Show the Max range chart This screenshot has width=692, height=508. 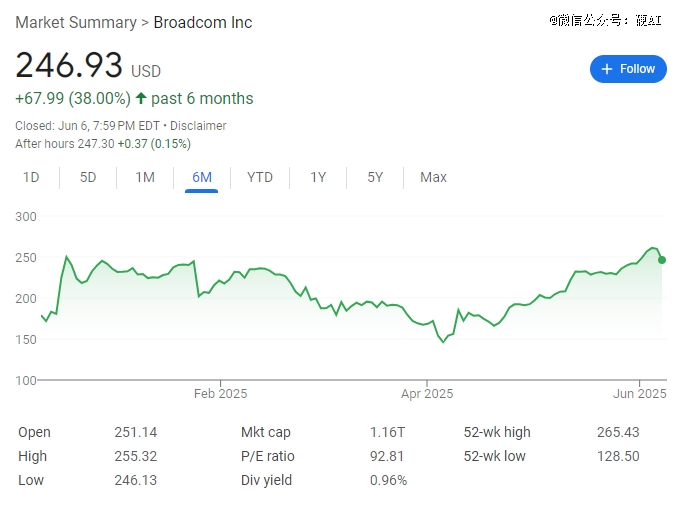tap(433, 177)
